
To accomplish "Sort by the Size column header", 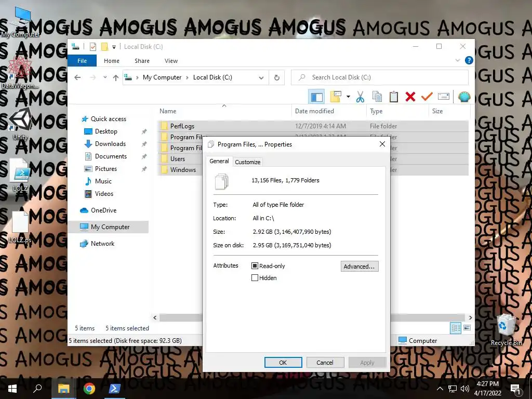I will (x=449, y=111).
